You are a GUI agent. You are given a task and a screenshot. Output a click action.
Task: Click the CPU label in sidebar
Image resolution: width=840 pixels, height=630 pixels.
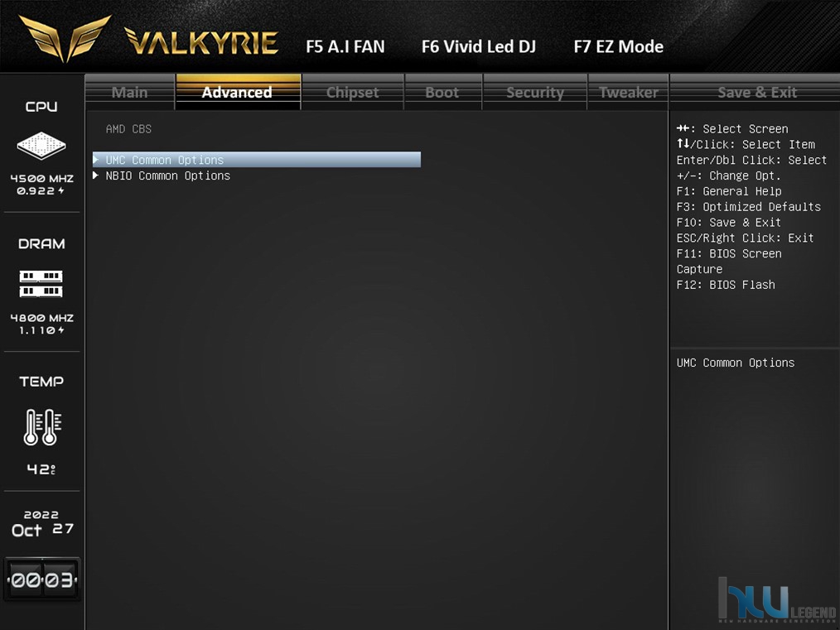tap(41, 107)
